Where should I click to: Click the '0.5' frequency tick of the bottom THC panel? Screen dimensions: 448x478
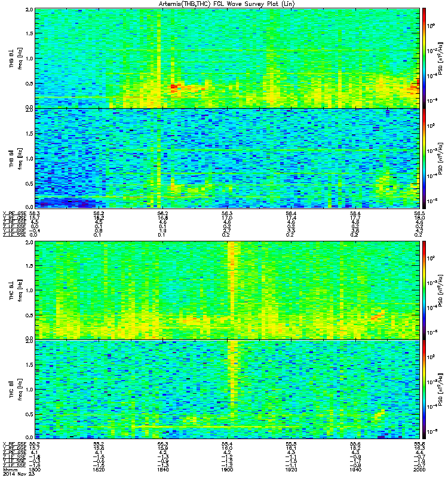coord(29,414)
